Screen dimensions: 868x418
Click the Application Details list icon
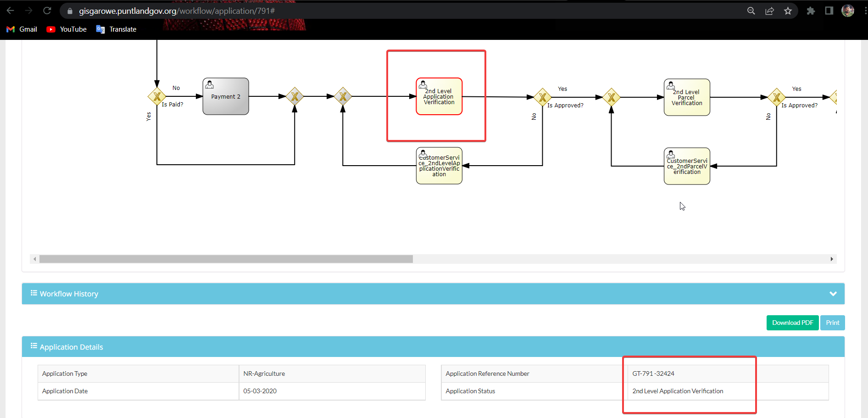(34, 346)
